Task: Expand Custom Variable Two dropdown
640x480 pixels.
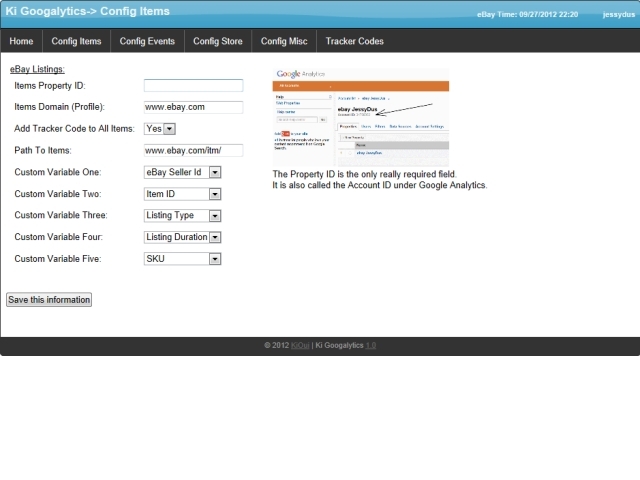Action: point(182,194)
